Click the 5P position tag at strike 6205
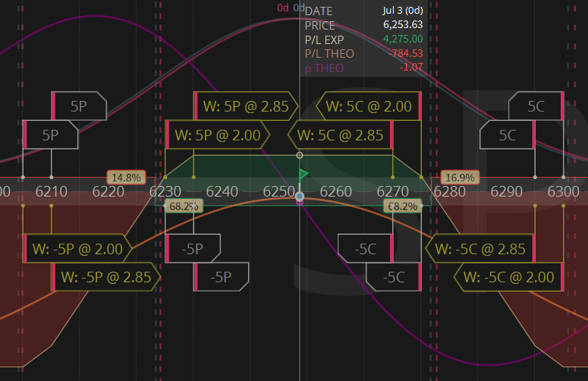Image resolution: width=588 pixels, height=381 pixels. pos(51,135)
